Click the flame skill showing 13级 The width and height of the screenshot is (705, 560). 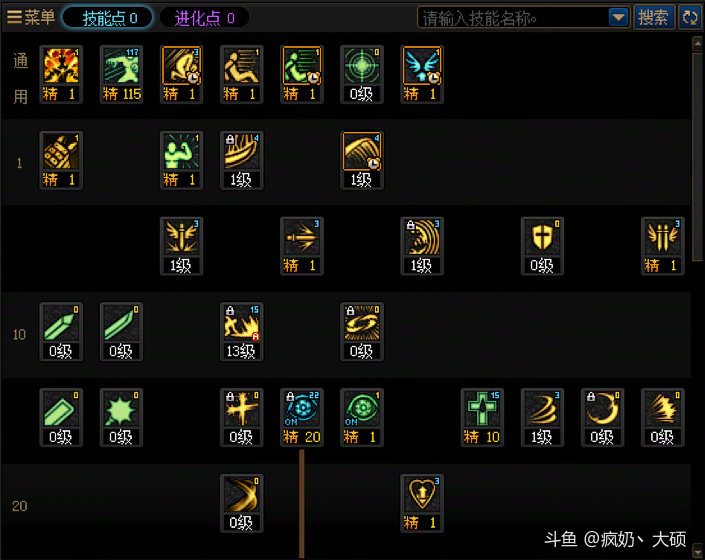pyautogui.click(x=241, y=331)
